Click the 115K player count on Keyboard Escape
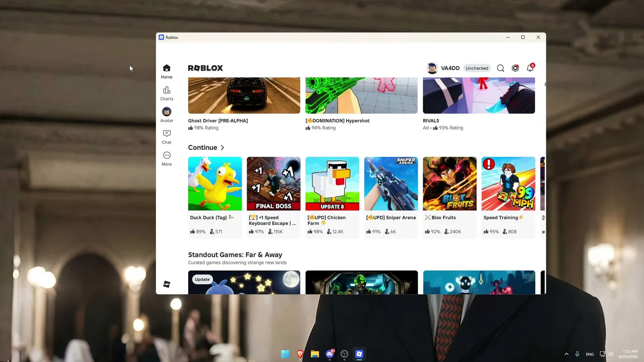 tap(275, 232)
